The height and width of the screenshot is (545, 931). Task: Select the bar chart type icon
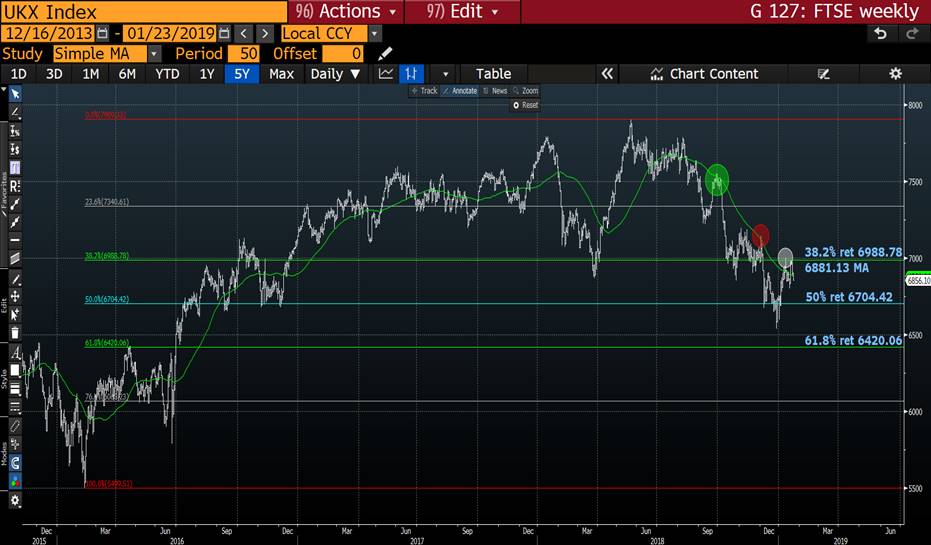(x=411, y=74)
